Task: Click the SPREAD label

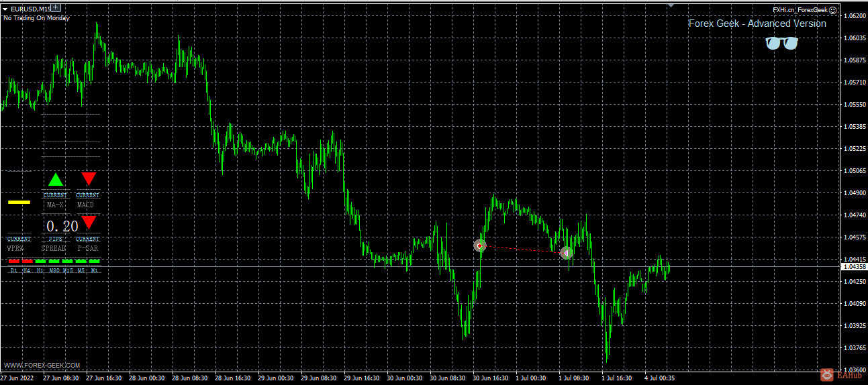Action: point(55,248)
